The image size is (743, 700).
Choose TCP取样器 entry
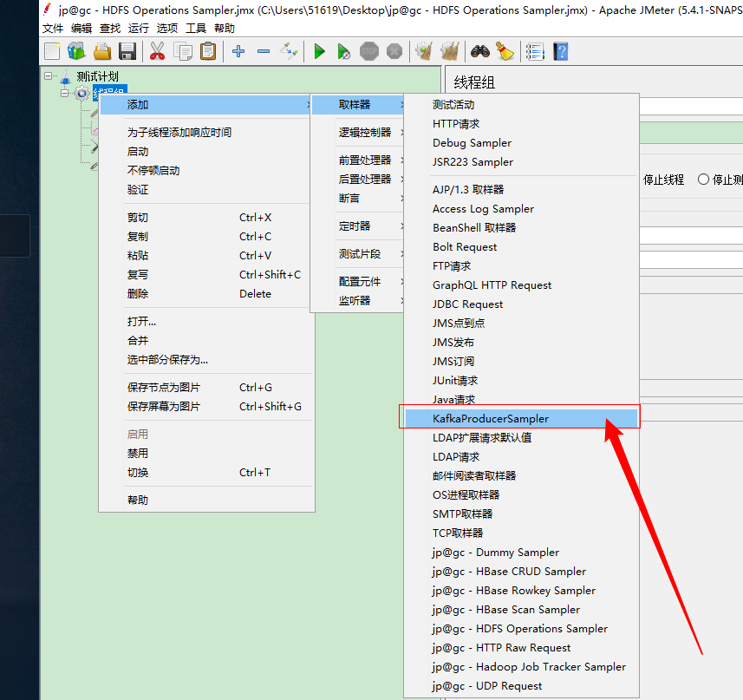pos(521,533)
